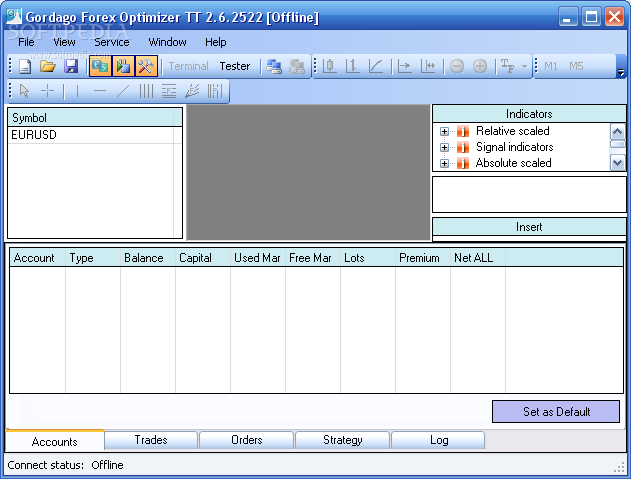631x479 pixels.
Task: Expand the Signal indicators node
Action: [x=444, y=147]
